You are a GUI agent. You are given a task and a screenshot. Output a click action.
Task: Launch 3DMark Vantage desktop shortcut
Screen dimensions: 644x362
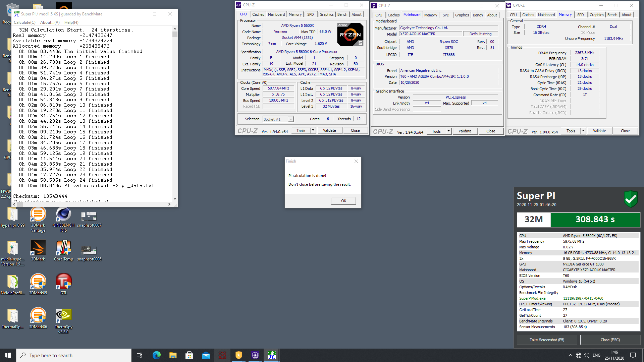pos(38,220)
